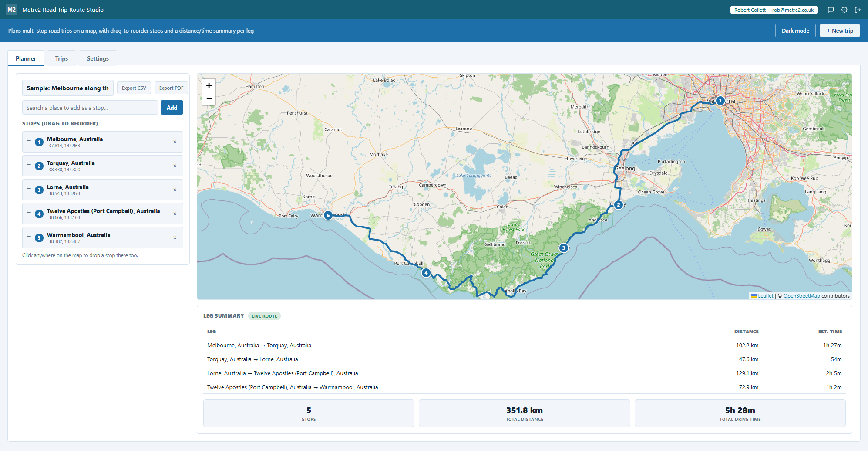Grab the drag handle for Torquay stop
Viewport: 868px width, 451px height.
click(29, 166)
